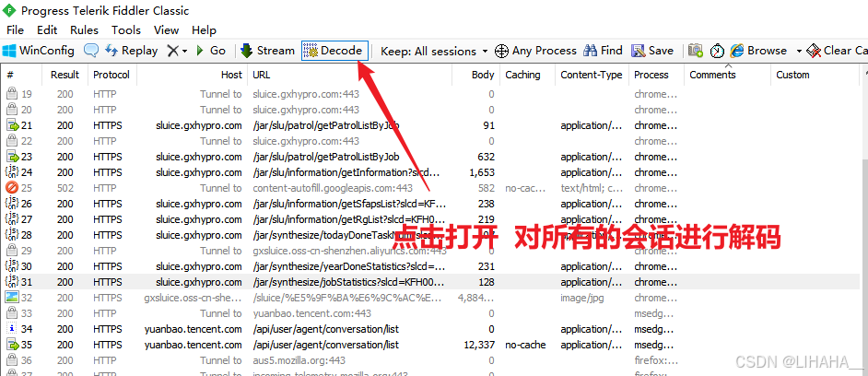The height and width of the screenshot is (376, 868).
Task: Click the camera screenshot icon
Action: pos(696,51)
